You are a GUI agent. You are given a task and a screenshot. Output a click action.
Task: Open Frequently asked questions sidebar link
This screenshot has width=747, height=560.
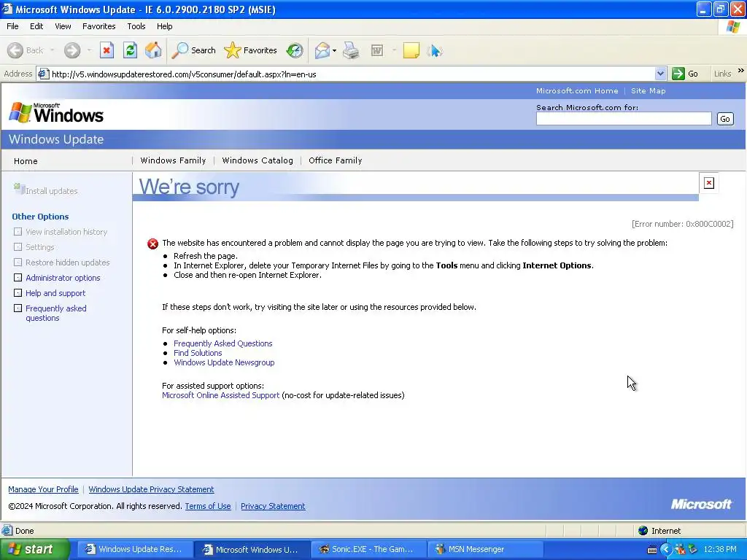click(55, 314)
